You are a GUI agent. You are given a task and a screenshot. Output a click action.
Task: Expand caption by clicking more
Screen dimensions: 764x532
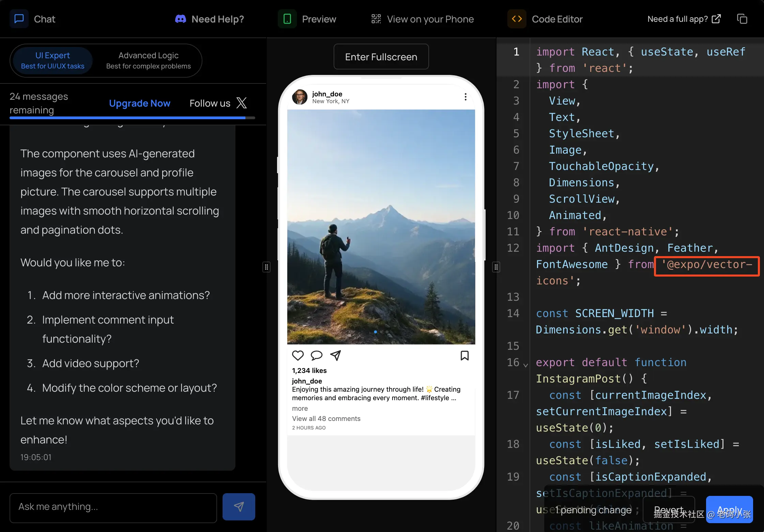[300, 408]
